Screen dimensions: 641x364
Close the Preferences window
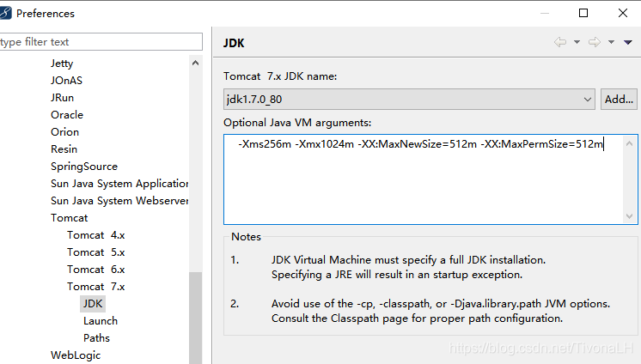[x=623, y=13]
